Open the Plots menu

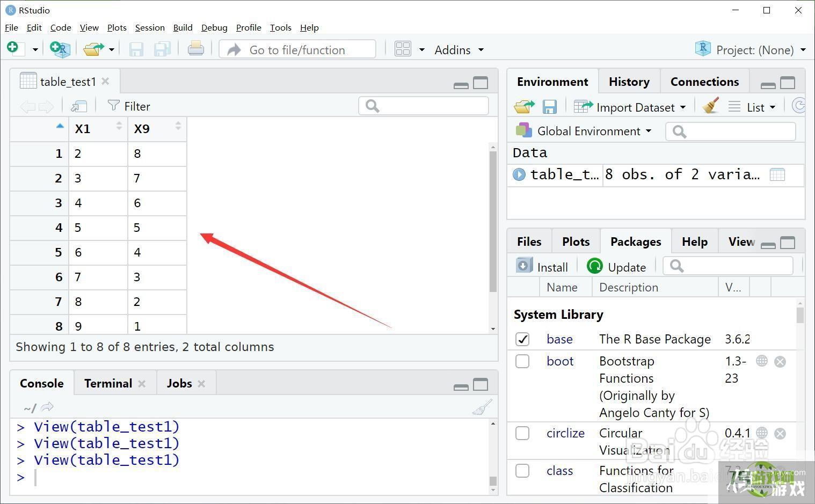[x=117, y=27]
